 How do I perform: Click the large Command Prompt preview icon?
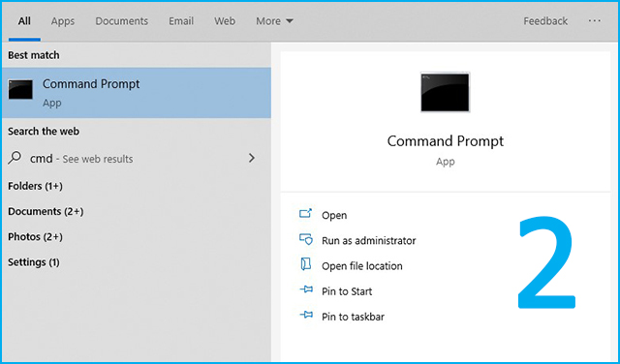point(445,92)
